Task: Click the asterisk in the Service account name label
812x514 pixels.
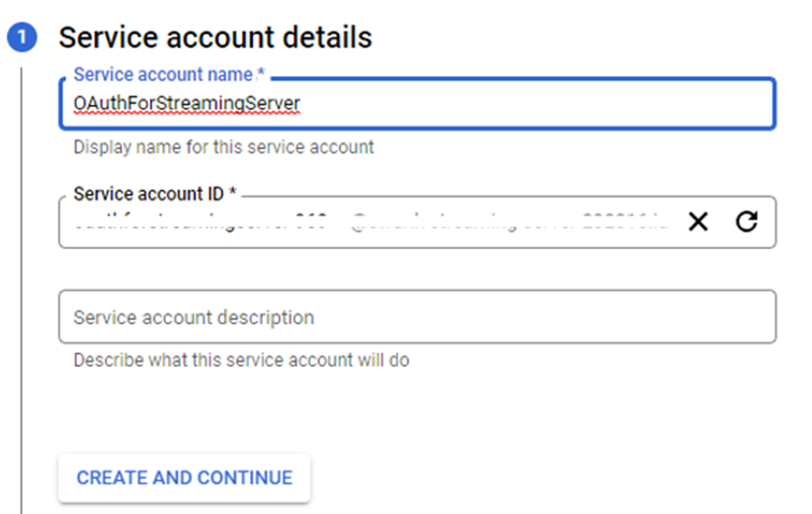Action: coord(263,75)
